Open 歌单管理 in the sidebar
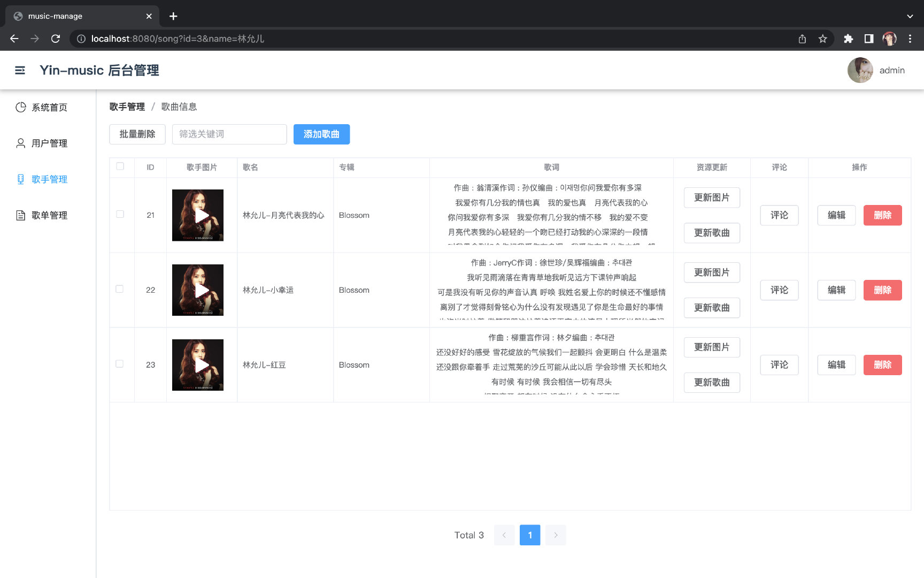 (49, 215)
